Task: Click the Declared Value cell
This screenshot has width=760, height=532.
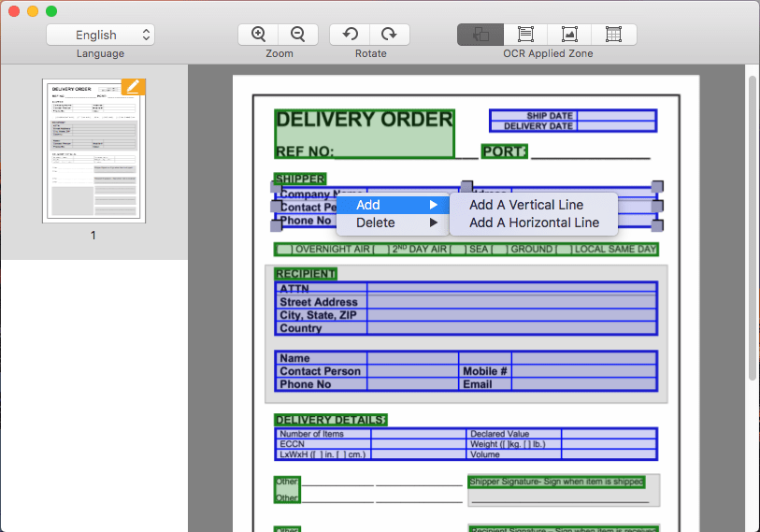Action: [x=514, y=434]
